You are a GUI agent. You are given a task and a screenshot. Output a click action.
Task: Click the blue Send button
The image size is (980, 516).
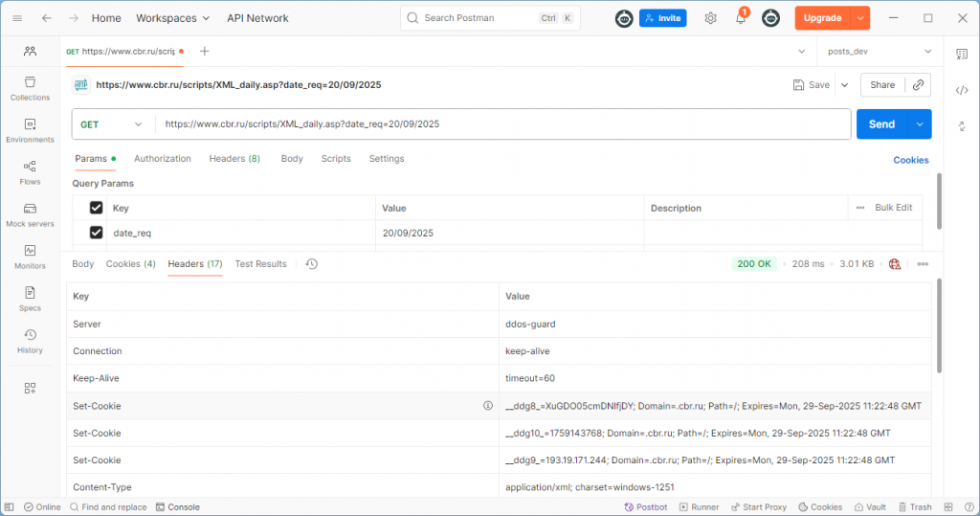881,124
